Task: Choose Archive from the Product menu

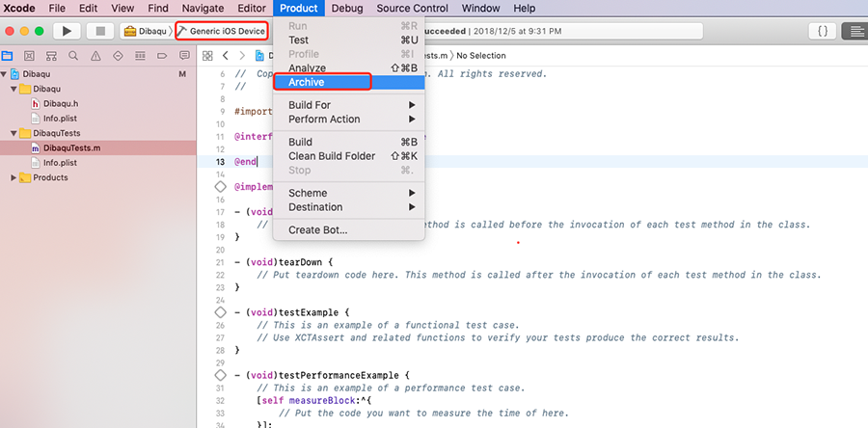Action: [x=307, y=82]
